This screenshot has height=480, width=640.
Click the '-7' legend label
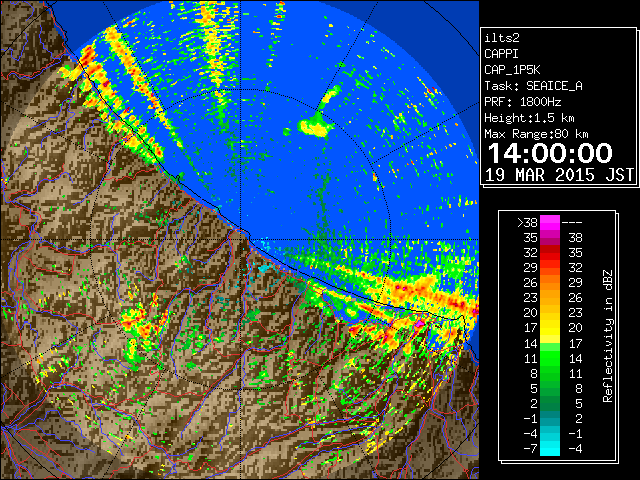530,449
